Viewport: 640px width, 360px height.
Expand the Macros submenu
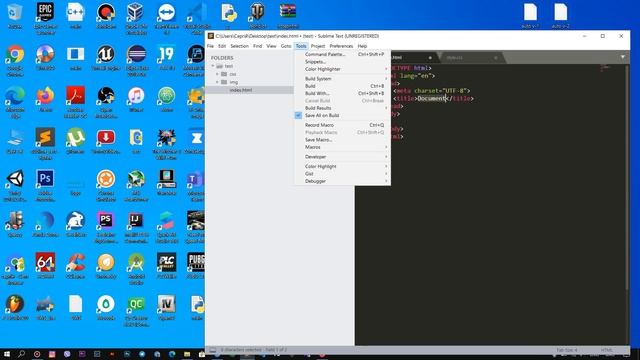[x=342, y=147]
